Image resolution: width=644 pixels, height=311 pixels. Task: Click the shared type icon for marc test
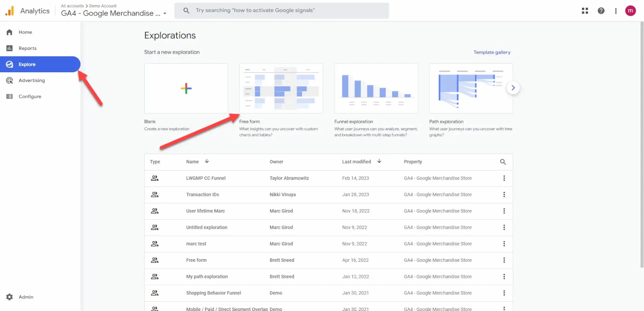click(155, 244)
